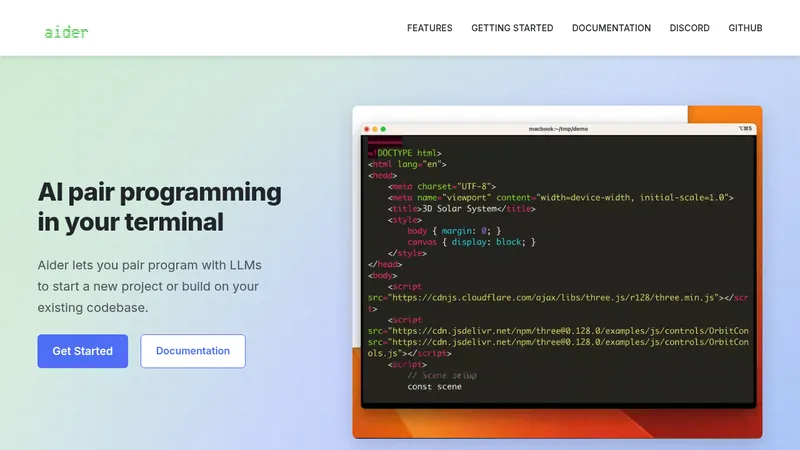The height and width of the screenshot is (450, 800).
Task: Open the Features nav link
Action: (x=430, y=28)
